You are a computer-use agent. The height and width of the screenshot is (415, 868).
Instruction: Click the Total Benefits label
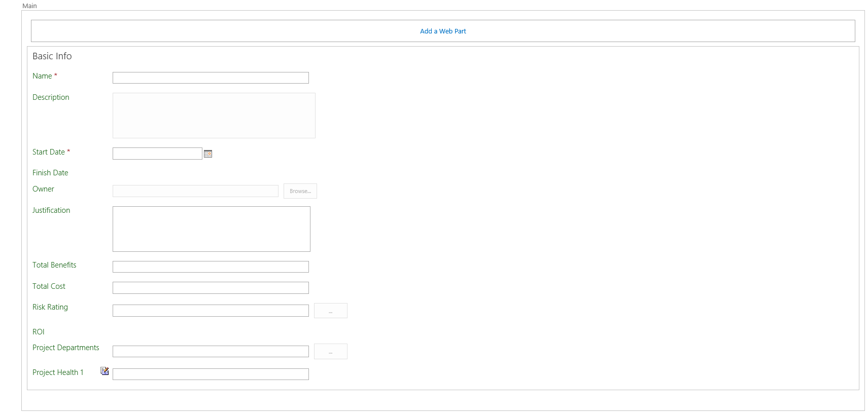click(54, 265)
